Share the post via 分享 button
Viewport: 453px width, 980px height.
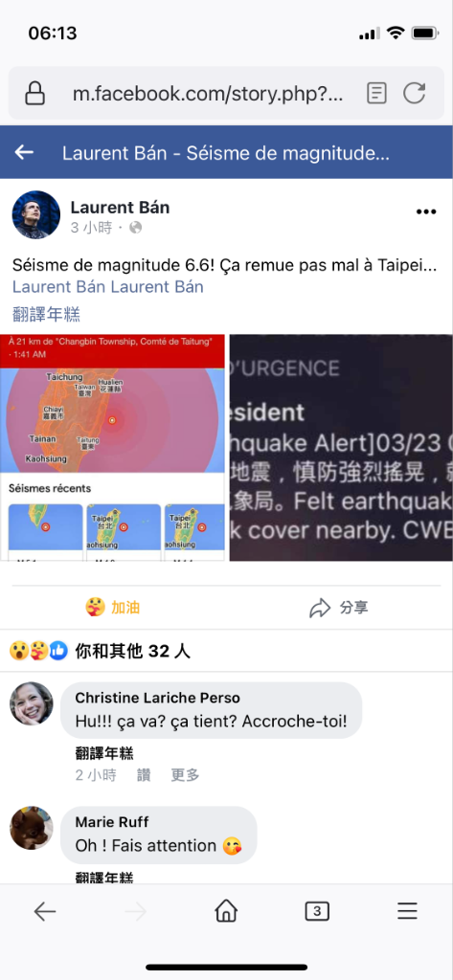339,608
